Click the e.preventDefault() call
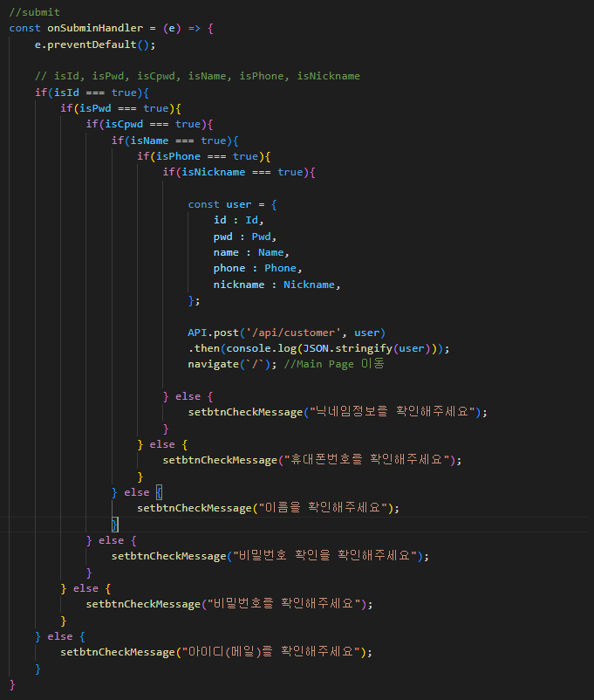Screen dimensions: 594x700 95,45
